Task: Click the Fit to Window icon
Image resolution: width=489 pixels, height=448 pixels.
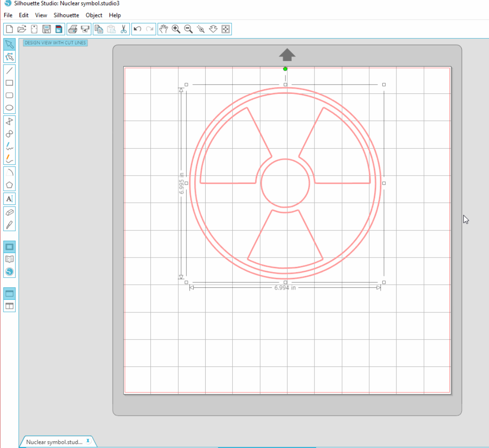Action: pos(226,29)
